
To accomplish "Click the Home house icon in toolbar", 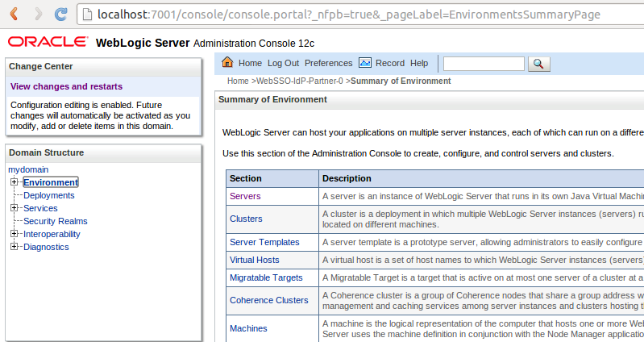I will pyautogui.click(x=227, y=62).
